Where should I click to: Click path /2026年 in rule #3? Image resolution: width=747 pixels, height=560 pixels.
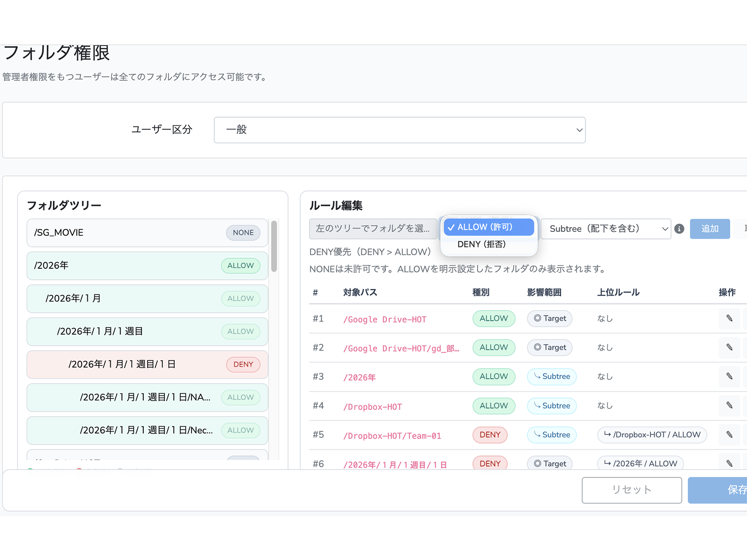(x=359, y=377)
